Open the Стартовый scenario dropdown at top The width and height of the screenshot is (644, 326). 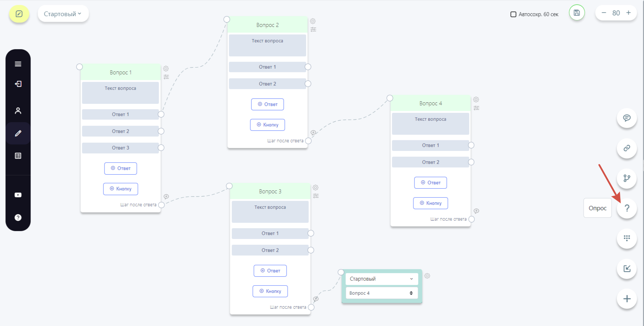[63, 14]
